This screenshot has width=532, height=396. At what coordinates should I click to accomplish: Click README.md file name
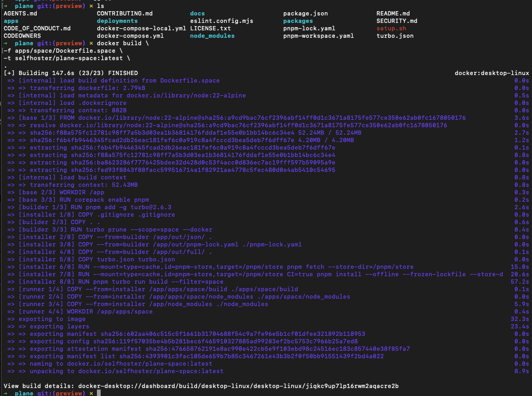tap(393, 13)
